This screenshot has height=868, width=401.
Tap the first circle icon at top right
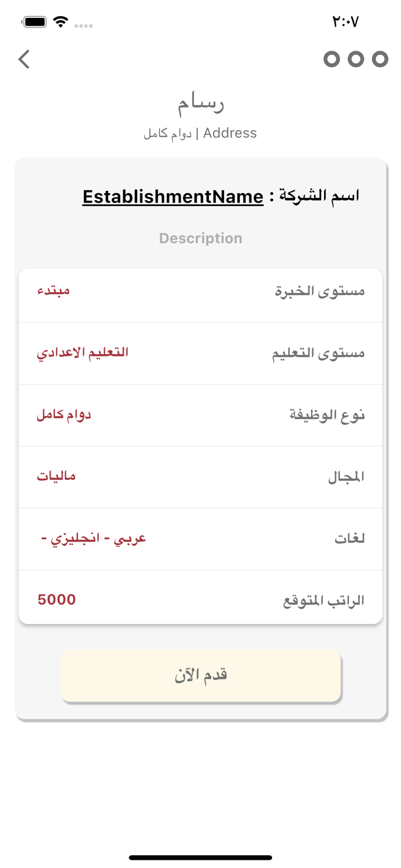click(x=332, y=59)
